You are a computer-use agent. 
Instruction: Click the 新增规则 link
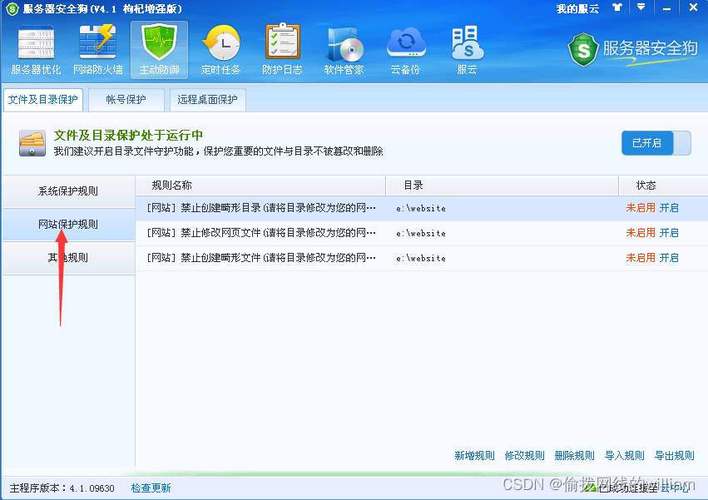(474, 456)
